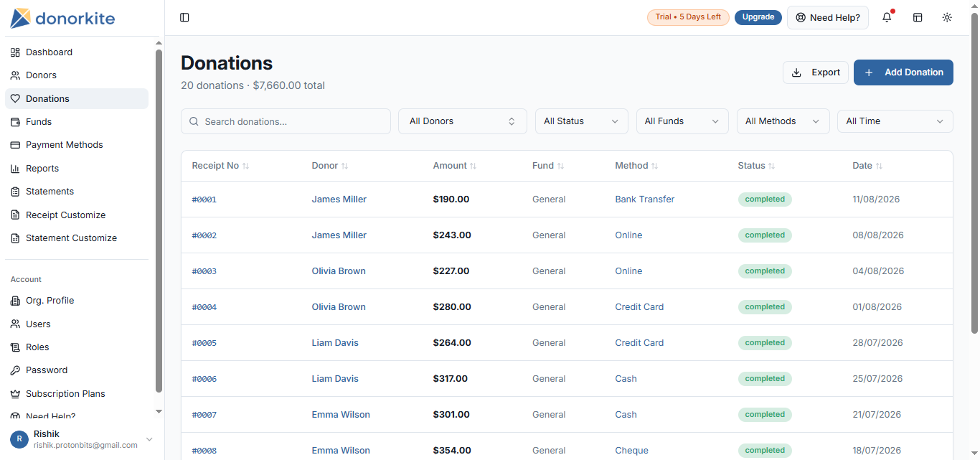
Task: Open Donations in the sidebar
Action: [77, 99]
